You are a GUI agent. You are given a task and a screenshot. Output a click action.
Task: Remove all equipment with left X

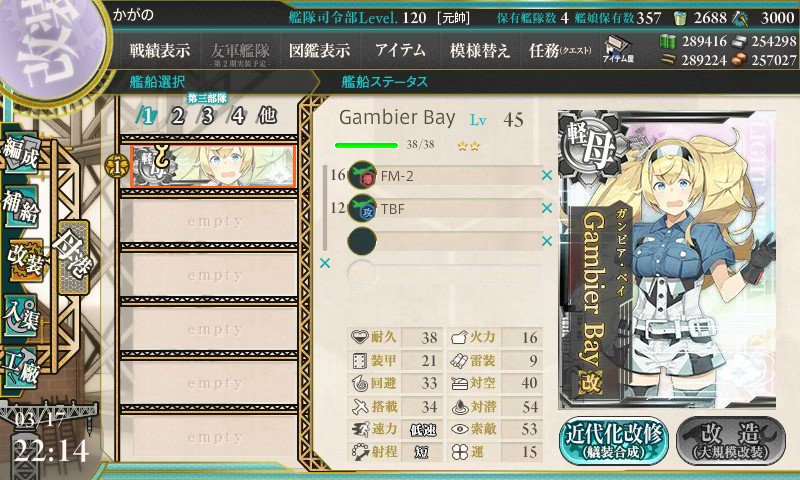(x=324, y=263)
